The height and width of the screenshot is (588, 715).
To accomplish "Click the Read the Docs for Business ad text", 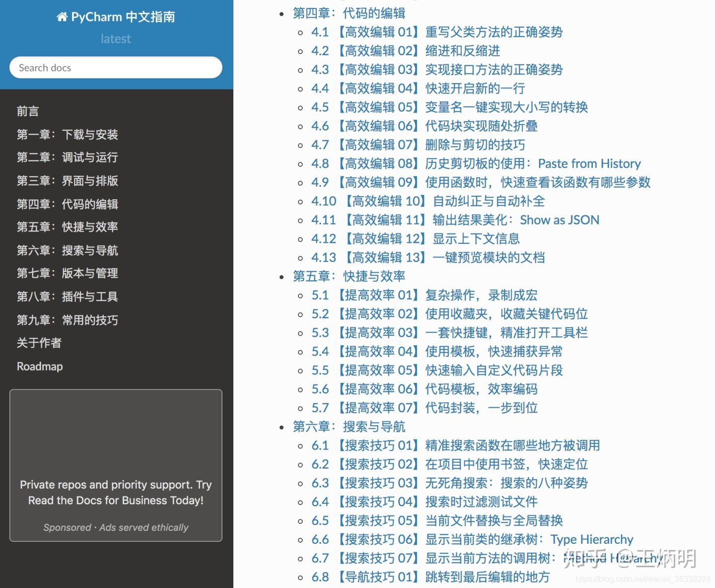I will coord(116,493).
